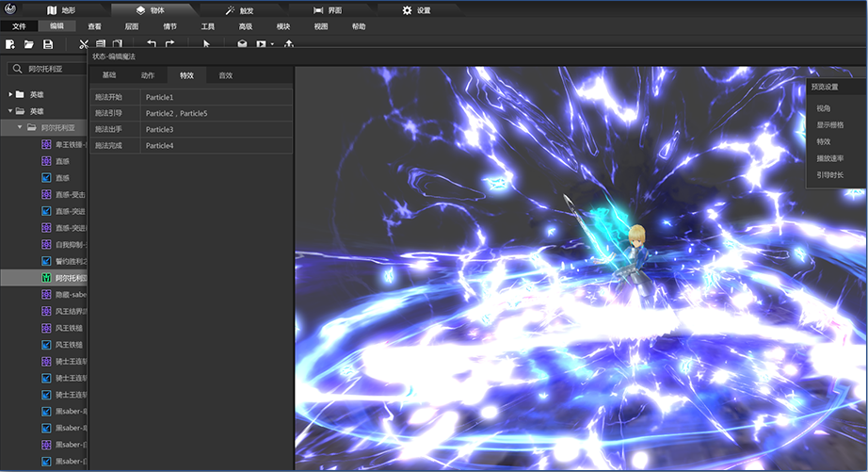
Task: Click the Redo arrow icon
Action: (170, 44)
